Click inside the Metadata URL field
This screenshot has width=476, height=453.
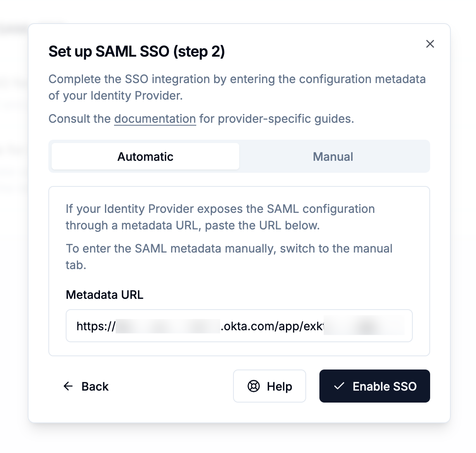click(x=239, y=326)
